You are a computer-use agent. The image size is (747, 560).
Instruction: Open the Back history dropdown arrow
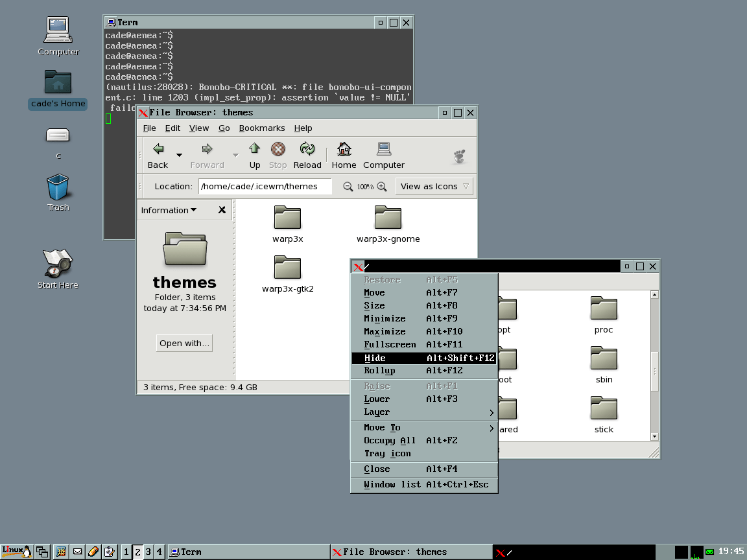(179, 155)
